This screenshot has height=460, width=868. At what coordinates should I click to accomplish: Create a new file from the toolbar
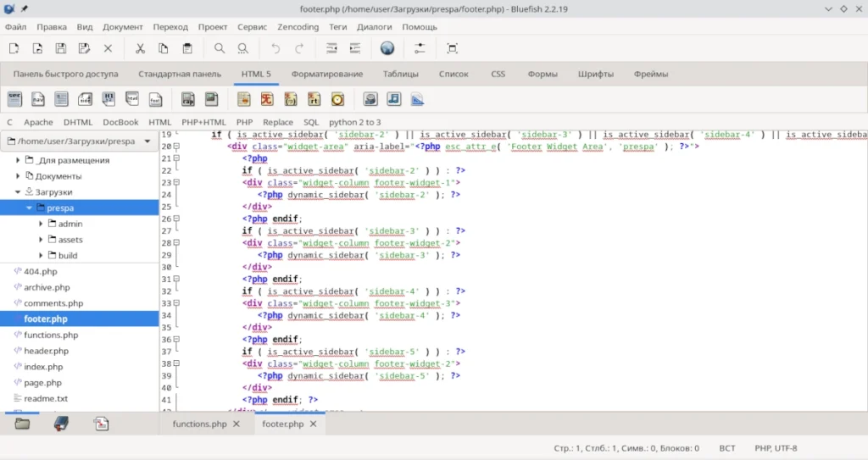tap(14, 49)
